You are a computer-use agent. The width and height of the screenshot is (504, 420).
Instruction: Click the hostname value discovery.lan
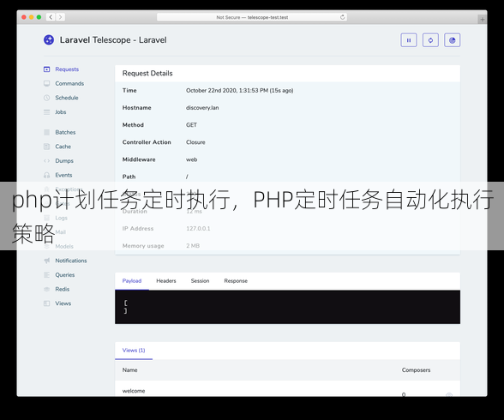[202, 108]
